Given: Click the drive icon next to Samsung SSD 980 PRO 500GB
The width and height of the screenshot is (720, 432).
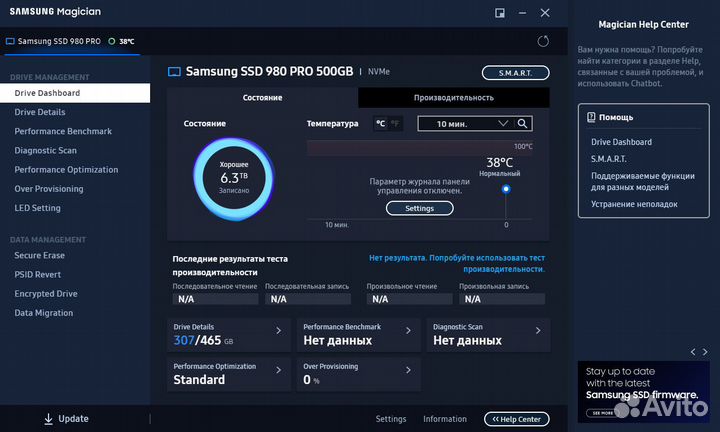Looking at the screenshot, I should (174, 72).
